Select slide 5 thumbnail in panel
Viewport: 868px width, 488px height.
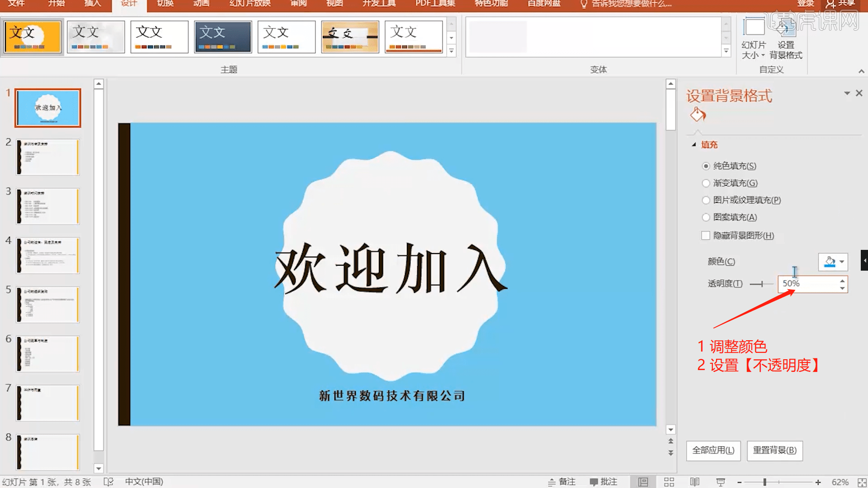pyautogui.click(x=47, y=305)
